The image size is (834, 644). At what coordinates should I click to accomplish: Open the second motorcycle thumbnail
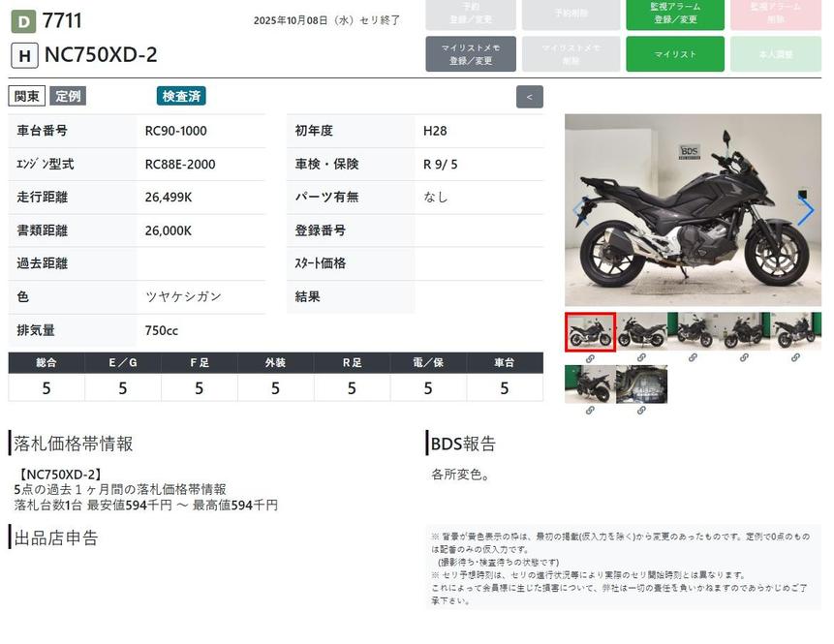(641, 331)
